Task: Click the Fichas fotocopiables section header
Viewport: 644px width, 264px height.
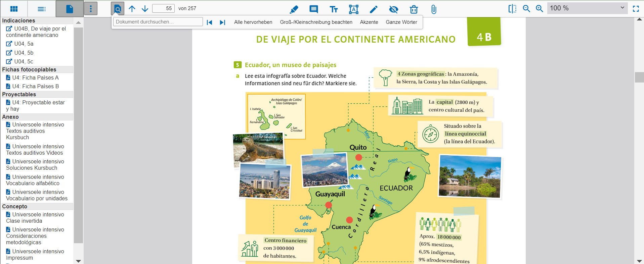Action: [x=37, y=69]
